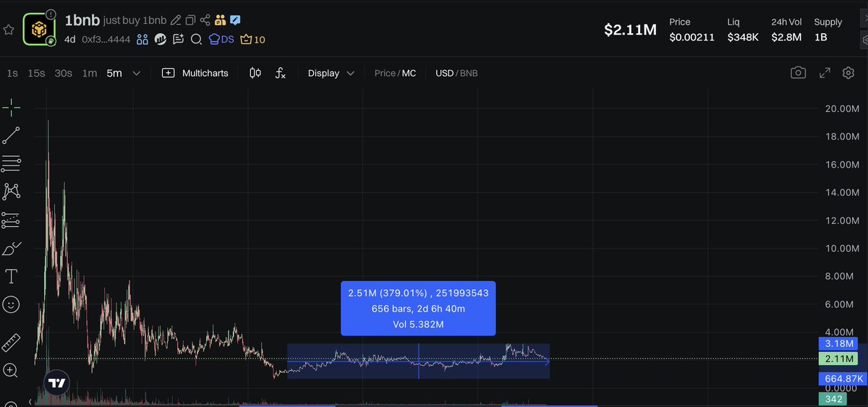Viewport: 868px width, 407px height.
Task: Open the circular chart analytics icon
Action: click(x=161, y=39)
